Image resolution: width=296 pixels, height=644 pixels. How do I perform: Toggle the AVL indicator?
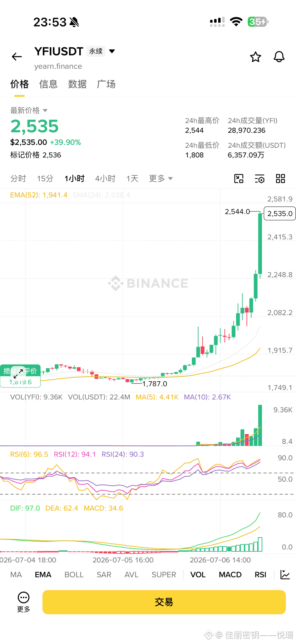coord(131,575)
